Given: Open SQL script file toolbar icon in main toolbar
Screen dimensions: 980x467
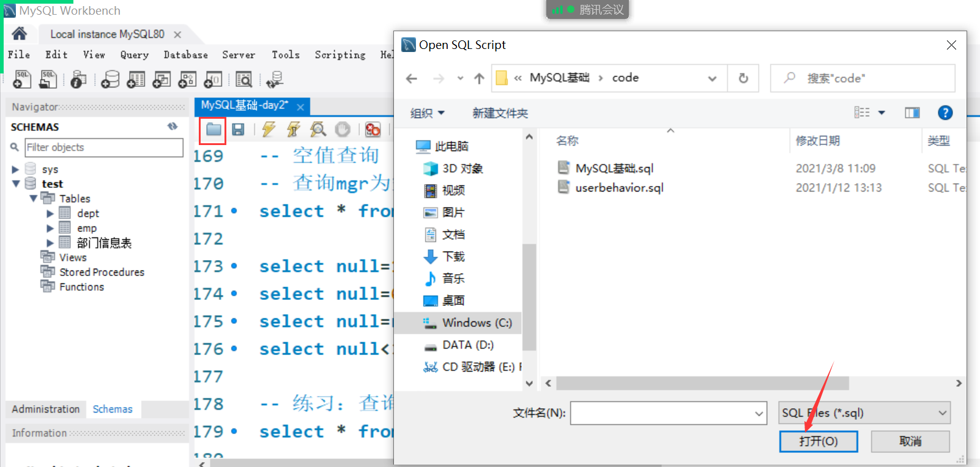Looking at the screenshot, I should click(48, 79).
